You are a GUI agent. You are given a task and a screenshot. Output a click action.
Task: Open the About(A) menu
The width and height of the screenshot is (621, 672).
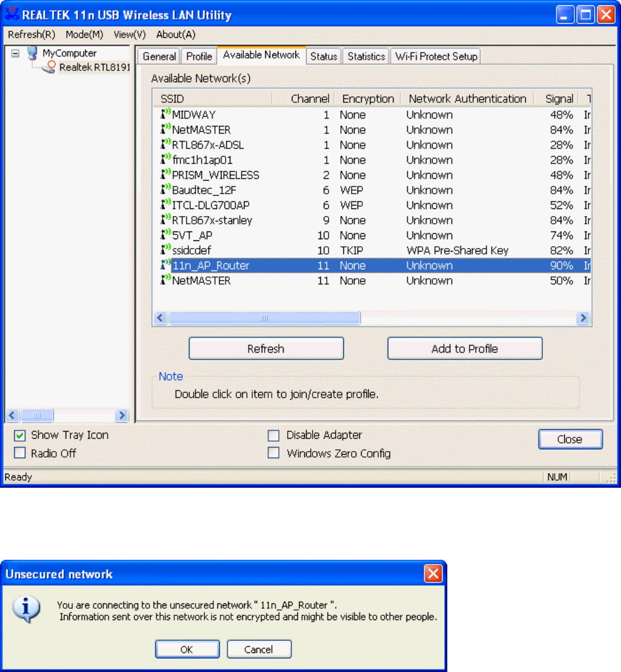point(176,34)
